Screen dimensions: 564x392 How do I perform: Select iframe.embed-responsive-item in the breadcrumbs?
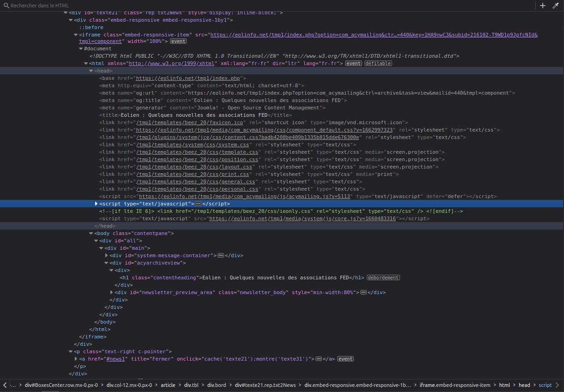pyautogui.click(x=455, y=385)
